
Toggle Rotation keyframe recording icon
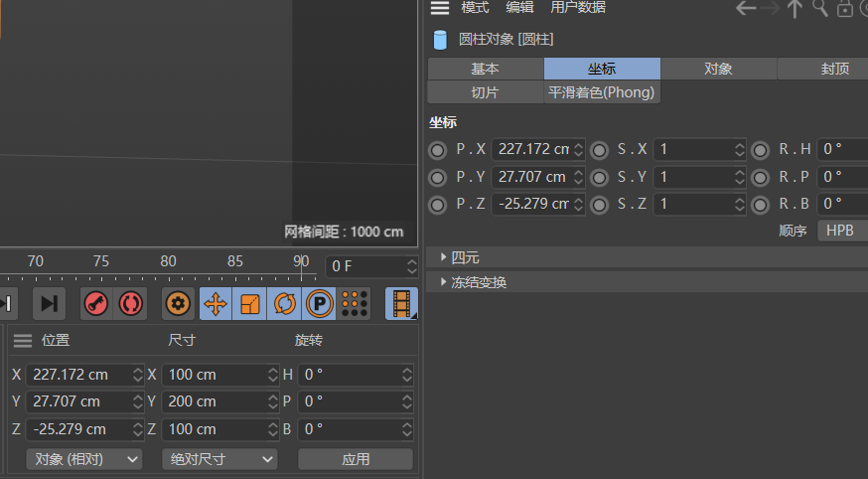[284, 303]
